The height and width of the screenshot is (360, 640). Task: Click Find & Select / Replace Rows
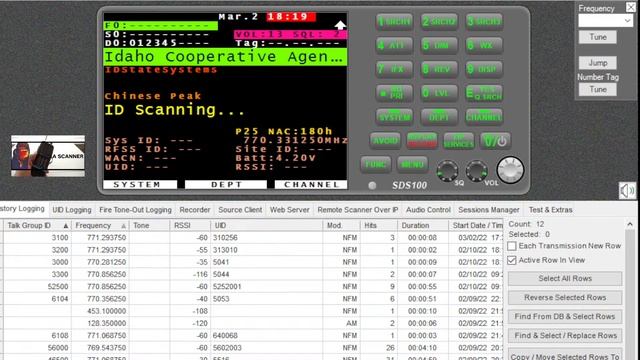(x=565, y=336)
